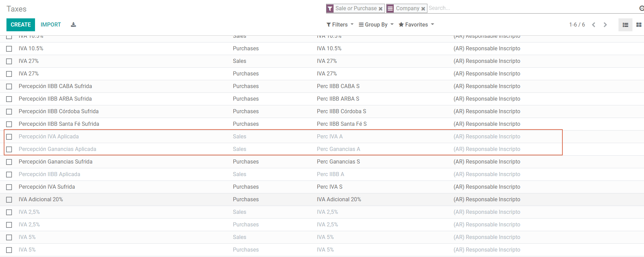Screen dimensions: 644x257
Task: Click the Company group-by facet icon
Action: pos(390,8)
